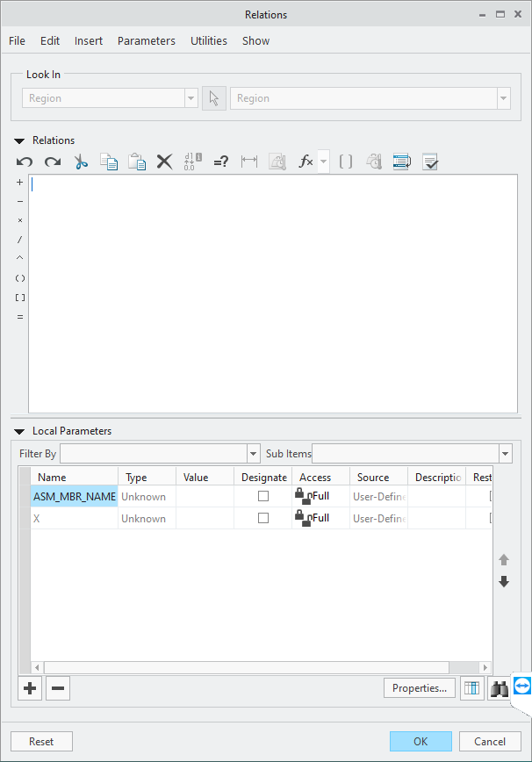
Task: Open the Utilities menu
Action: click(208, 41)
